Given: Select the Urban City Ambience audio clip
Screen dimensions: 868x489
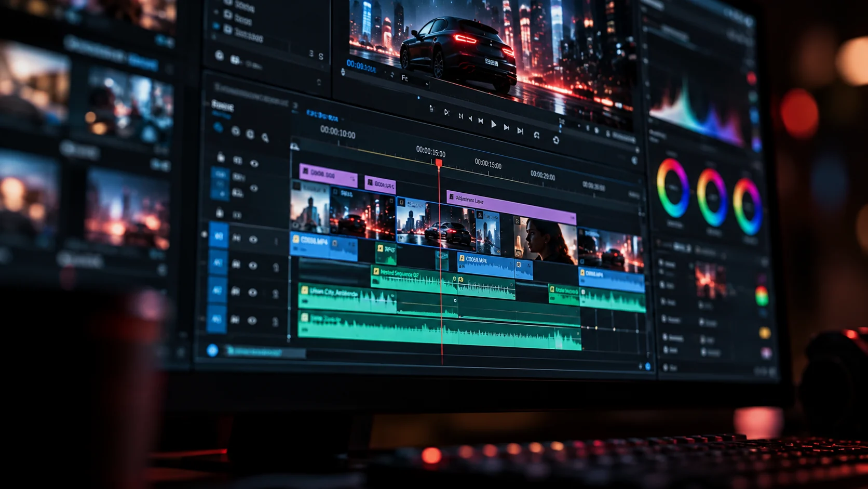Looking at the screenshot, I should pos(347,299).
